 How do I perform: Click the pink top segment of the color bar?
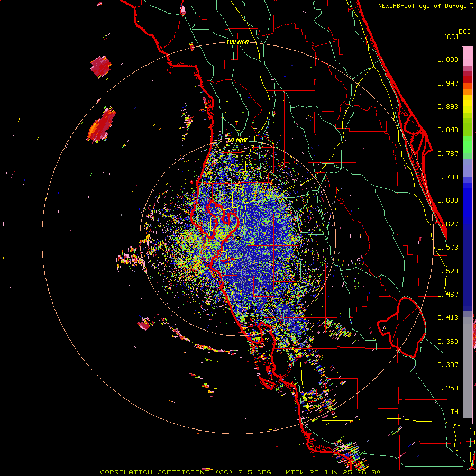coord(467,56)
